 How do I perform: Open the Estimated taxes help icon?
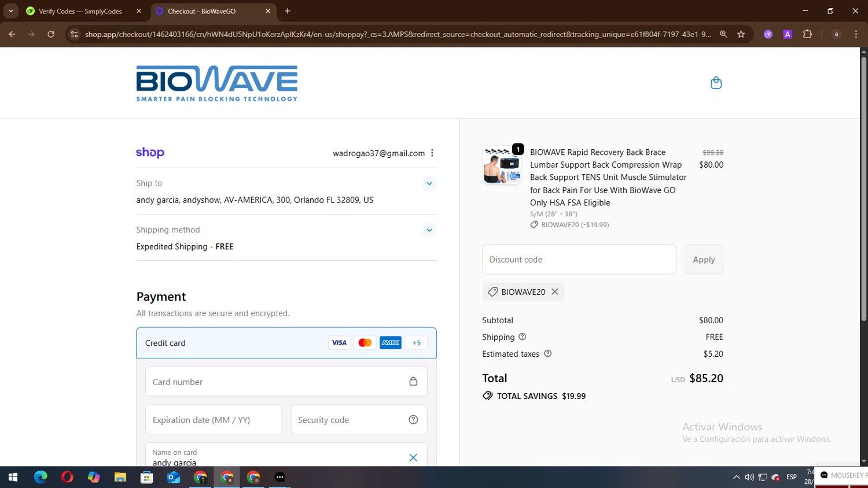click(x=547, y=353)
